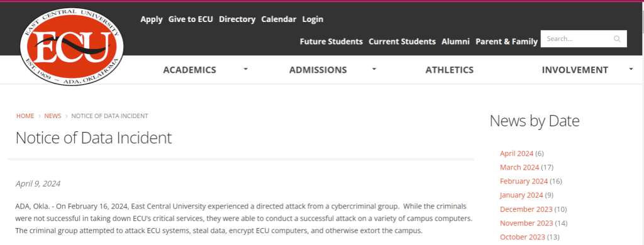The image size is (644, 245).
Task: Expand the Involvement dropdown arrow
Action: pos(631,69)
